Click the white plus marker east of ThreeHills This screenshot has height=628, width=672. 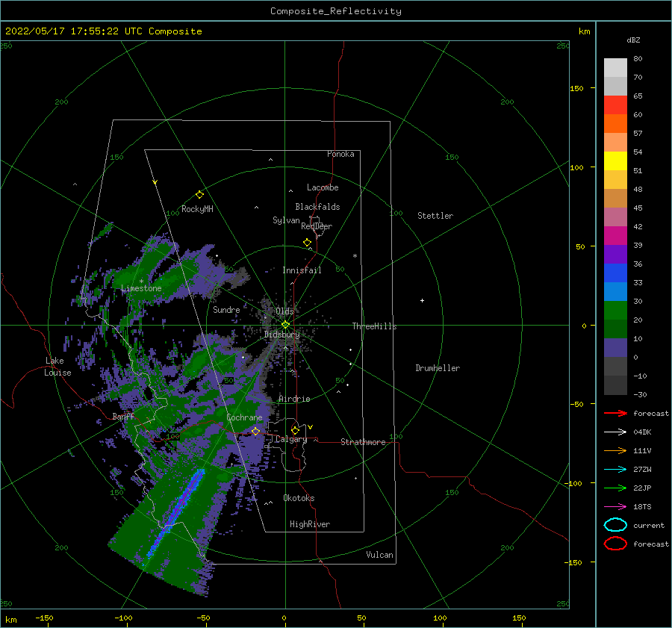(422, 300)
